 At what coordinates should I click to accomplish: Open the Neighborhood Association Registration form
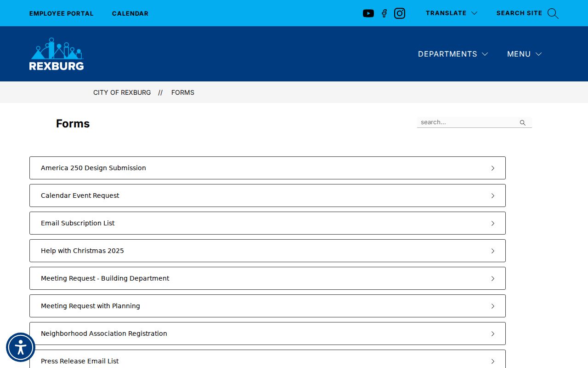[x=267, y=333]
